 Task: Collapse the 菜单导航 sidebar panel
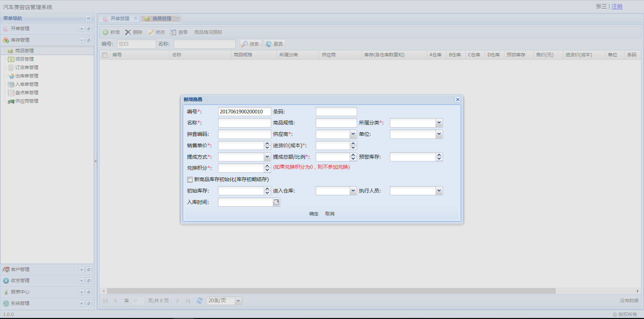pos(89,18)
